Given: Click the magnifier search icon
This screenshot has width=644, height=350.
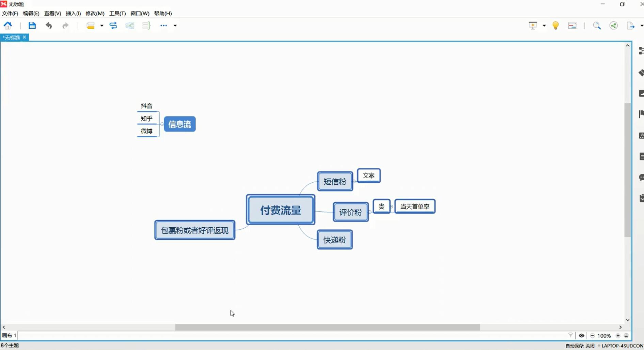Looking at the screenshot, I should pyautogui.click(x=597, y=26).
